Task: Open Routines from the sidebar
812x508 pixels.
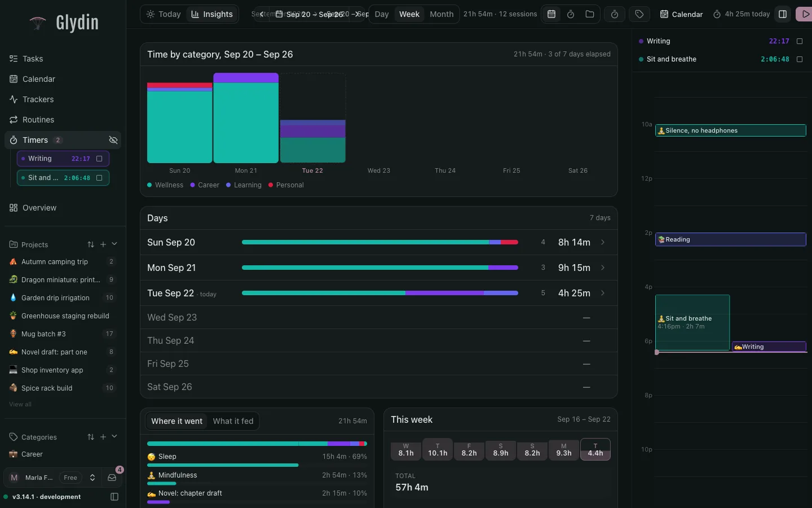Action: point(63,120)
